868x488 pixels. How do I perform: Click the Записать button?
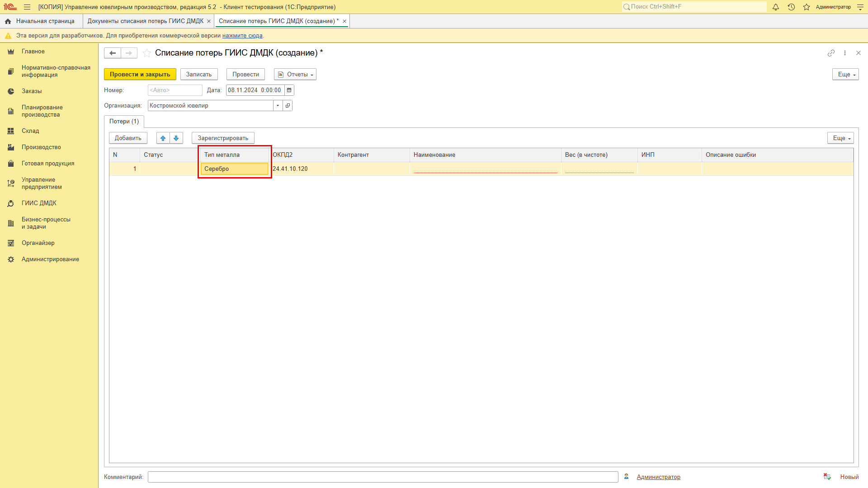[x=199, y=75]
